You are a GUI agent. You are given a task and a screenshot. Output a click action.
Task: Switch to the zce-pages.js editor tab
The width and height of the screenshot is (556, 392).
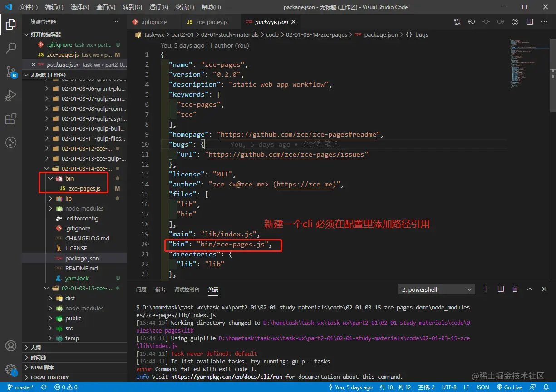click(x=212, y=22)
